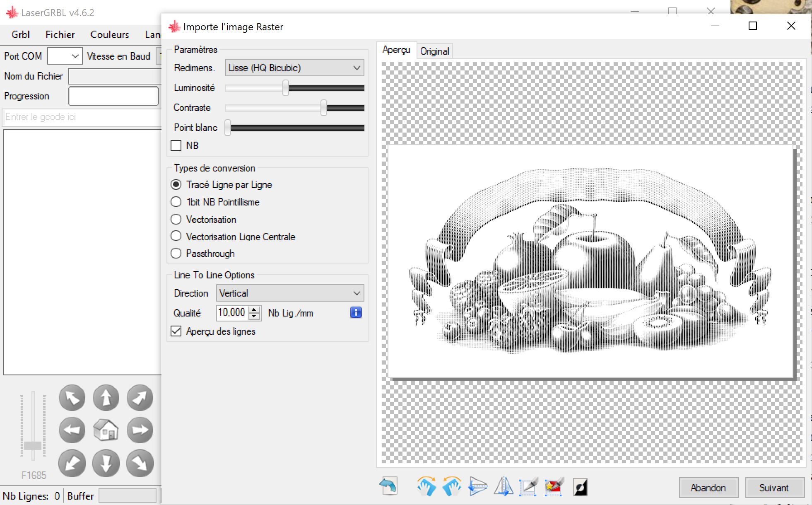The image size is (812, 505).
Task: Click the Vitesse en Baud label
Action: 118,56
